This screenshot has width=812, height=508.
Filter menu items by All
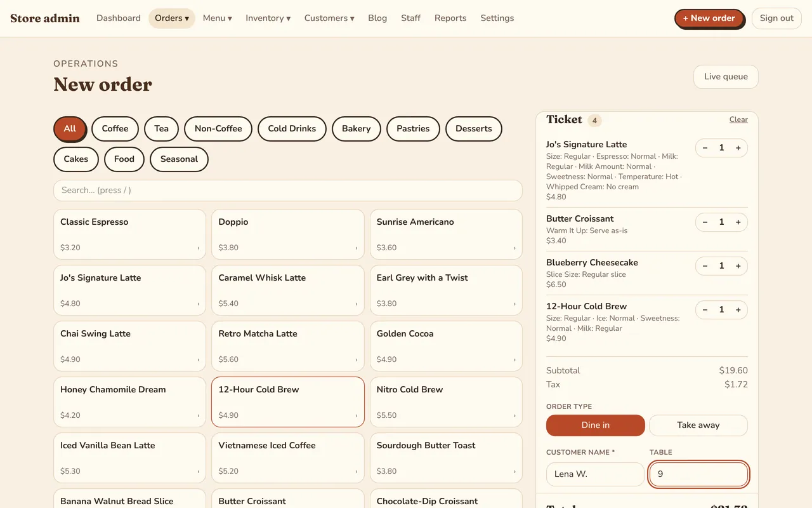70,129
